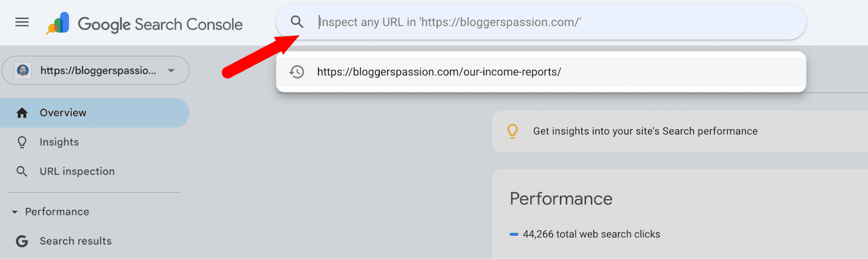
Task: Click the search magnifier icon
Action: 297,22
